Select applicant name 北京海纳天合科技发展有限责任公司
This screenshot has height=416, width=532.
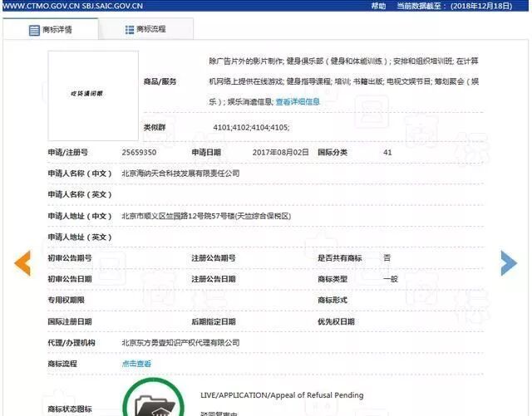pyautogui.click(x=180, y=174)
